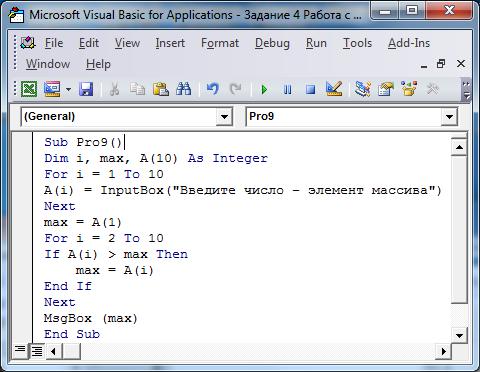Viewport: 480px width, 372px height.
Task: Open the Run menu
Action: point(316,43)
